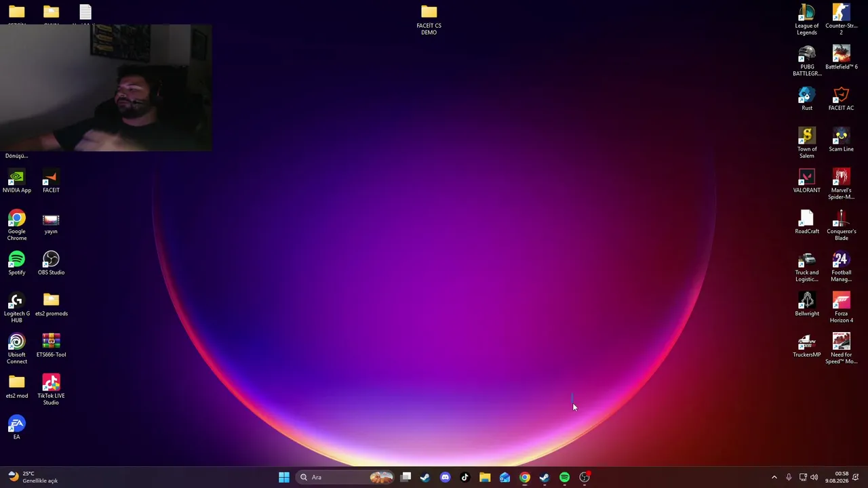
Task: Select Marvel's Spider-Man desktop icon
Action: [841, 184]
